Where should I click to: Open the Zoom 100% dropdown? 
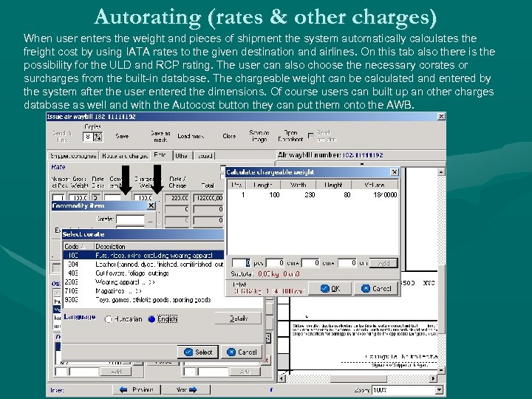coord(439,390)
